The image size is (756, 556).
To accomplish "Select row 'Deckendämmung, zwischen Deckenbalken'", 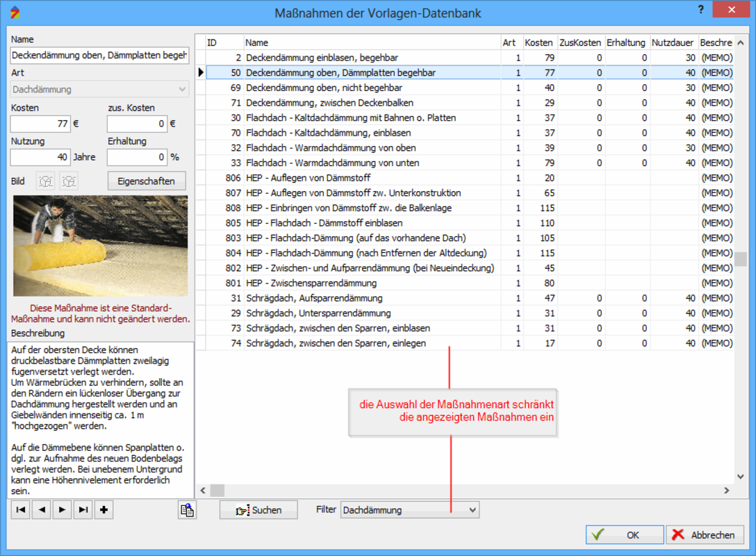I will (470, 103).
